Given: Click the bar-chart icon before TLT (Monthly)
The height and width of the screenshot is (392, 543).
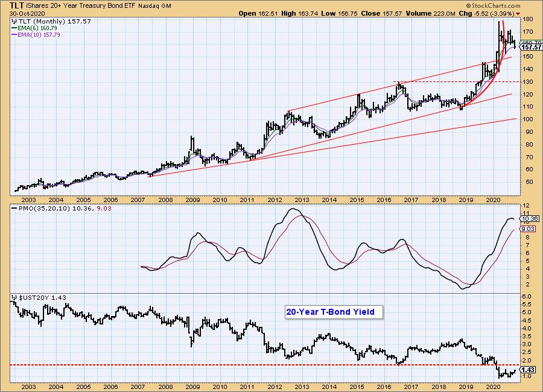Looking at the screenshot, I should tap(14, 22).
